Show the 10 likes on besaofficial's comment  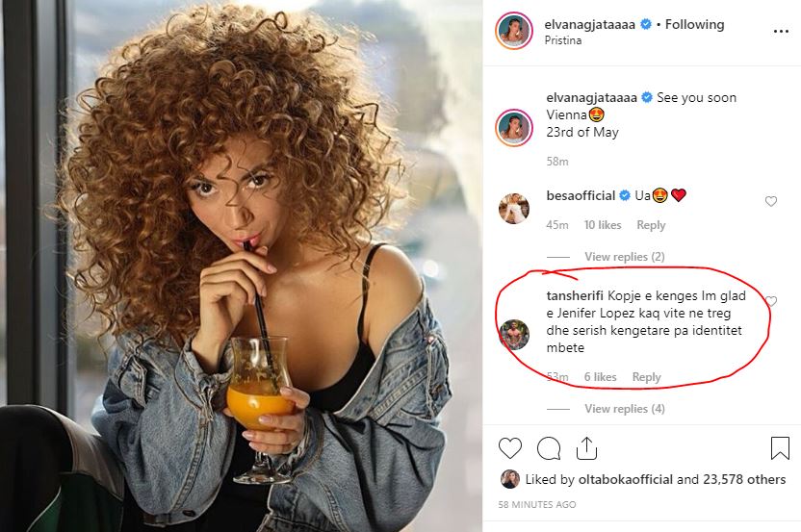[x=603, y=225]
